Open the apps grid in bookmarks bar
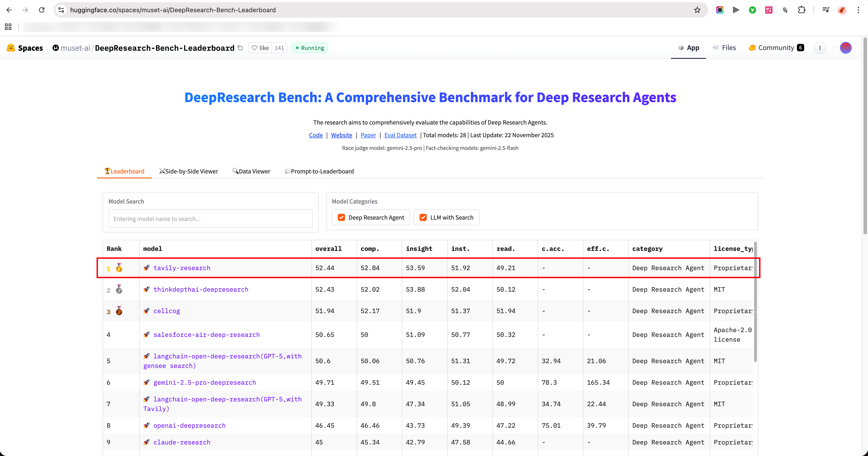868x456 pixels. [x=8, y=27]
